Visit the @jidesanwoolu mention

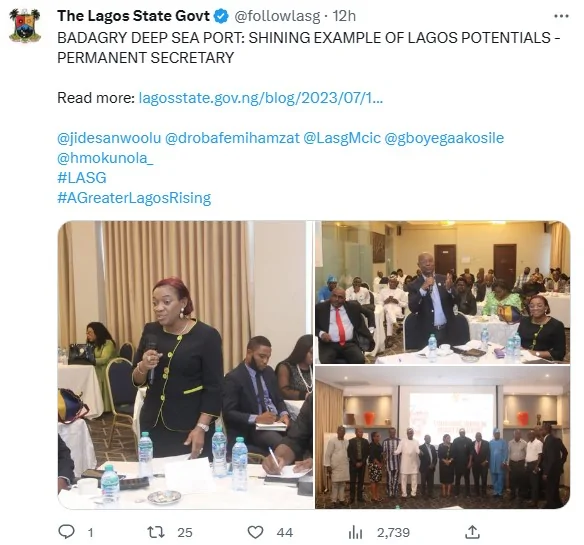click(109, 138)
